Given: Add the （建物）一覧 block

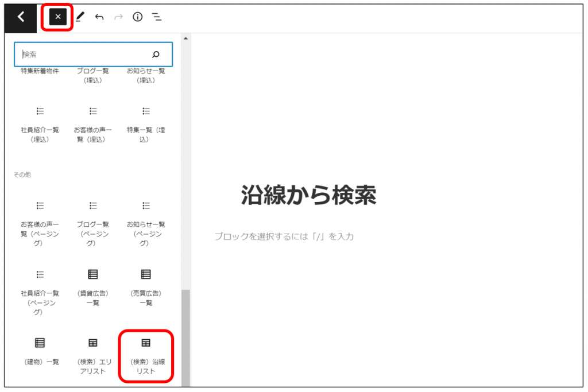Looking at the screenshot, I should [x=40, y=351].
